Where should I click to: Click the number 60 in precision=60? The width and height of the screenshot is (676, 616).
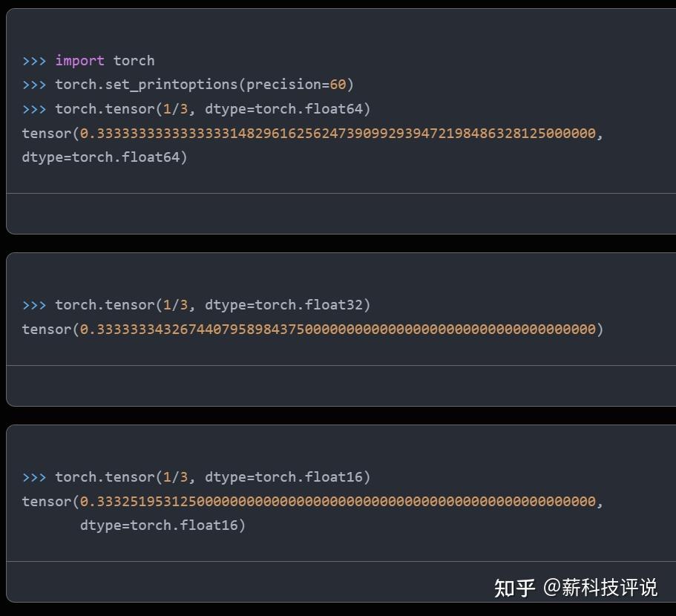pyautogui.click(x=338, y=85)
